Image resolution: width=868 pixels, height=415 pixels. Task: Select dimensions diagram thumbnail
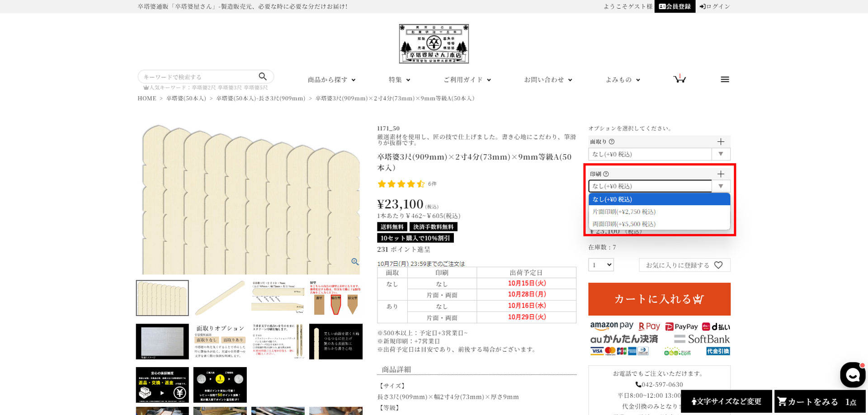coord(278,298)
